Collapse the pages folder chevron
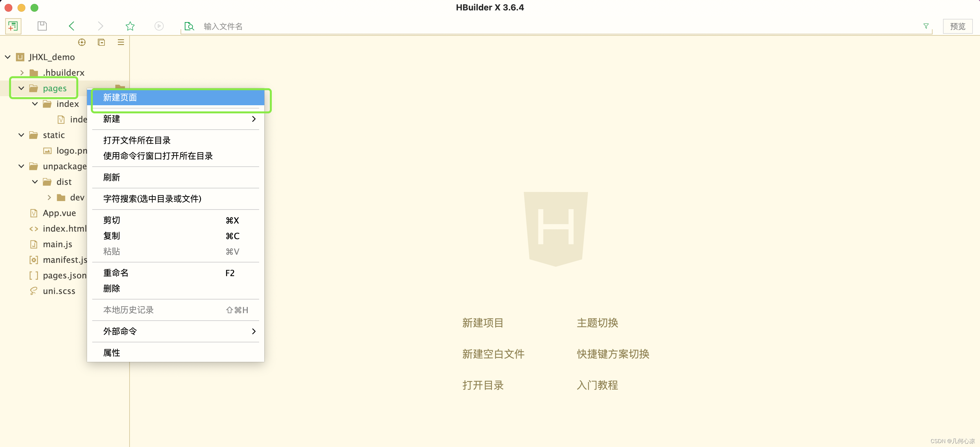The image size is (980, 447). click(21, 88)
